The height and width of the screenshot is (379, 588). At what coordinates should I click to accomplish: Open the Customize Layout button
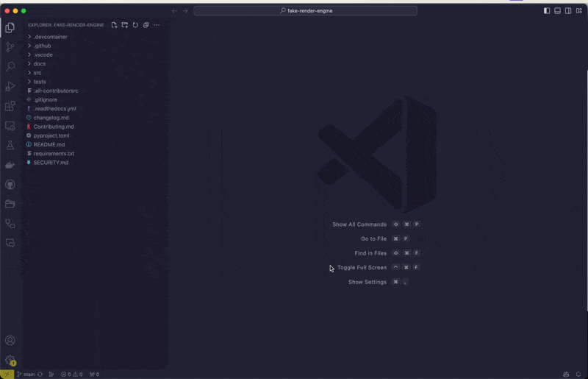point(579,10)
